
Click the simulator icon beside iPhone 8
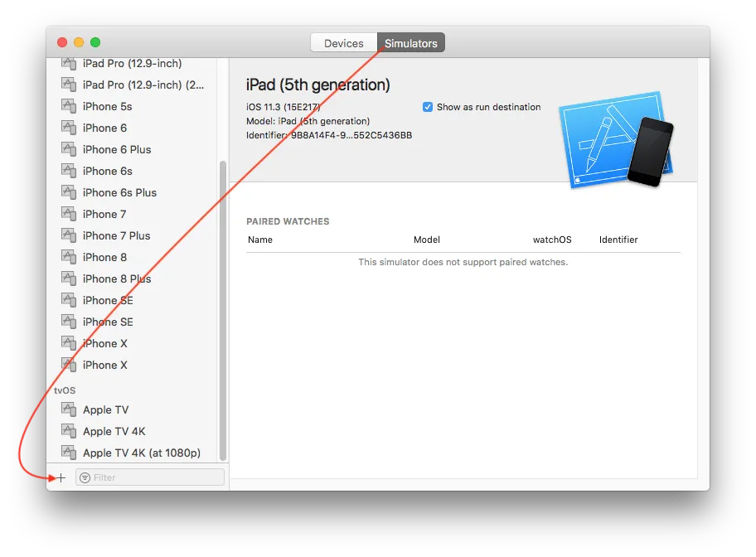click(x=69, y=257)
